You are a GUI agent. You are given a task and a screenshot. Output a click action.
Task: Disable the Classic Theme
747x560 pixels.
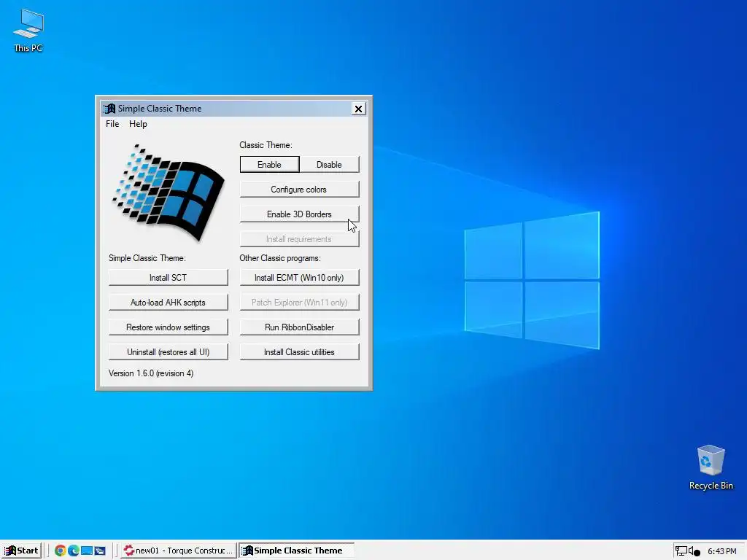coord(329,164)
